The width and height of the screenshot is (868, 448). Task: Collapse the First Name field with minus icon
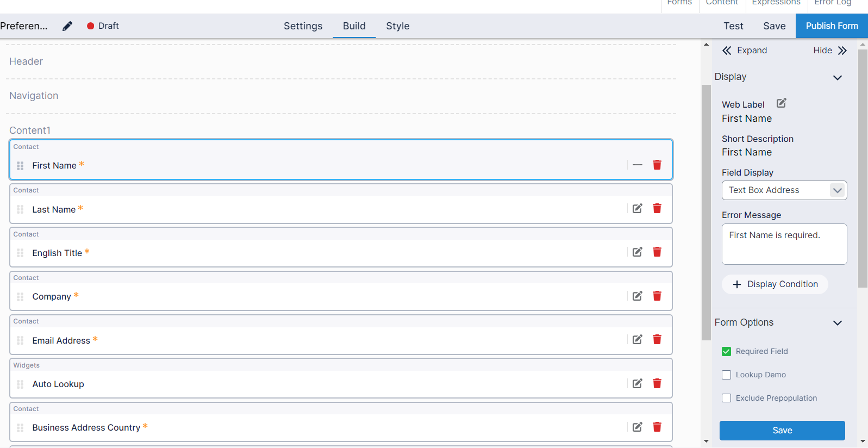637,165
